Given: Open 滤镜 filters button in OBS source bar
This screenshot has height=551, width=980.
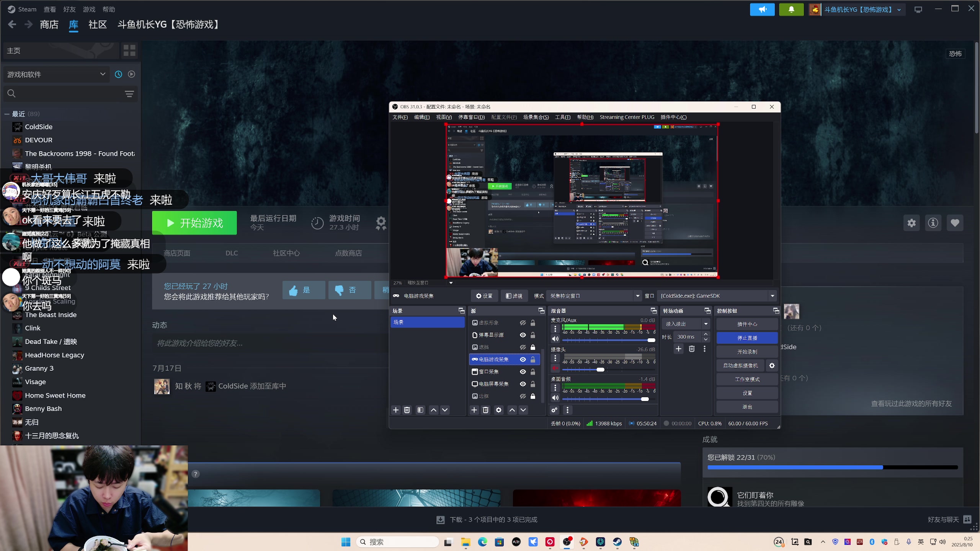Looking at the screenshot, I should coord(514,296).
